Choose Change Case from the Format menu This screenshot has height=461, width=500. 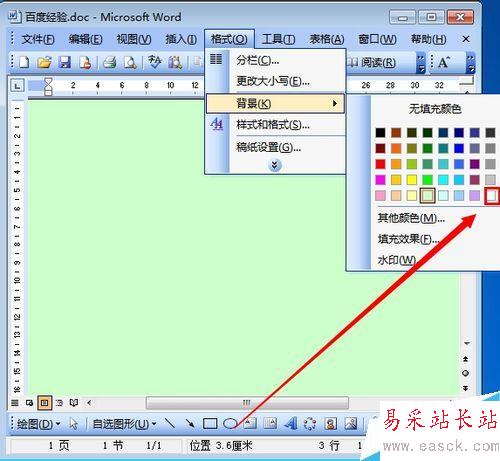pos(275,81)
